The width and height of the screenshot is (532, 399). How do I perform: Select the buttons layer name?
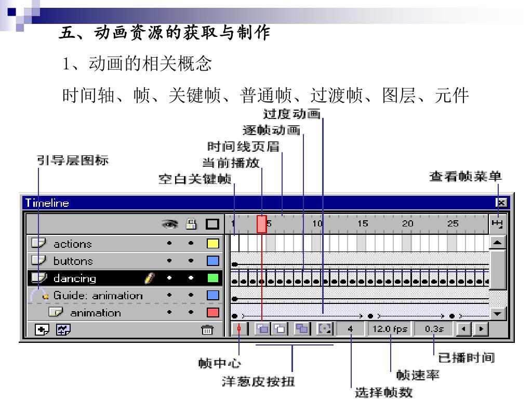tap(73, 261)
